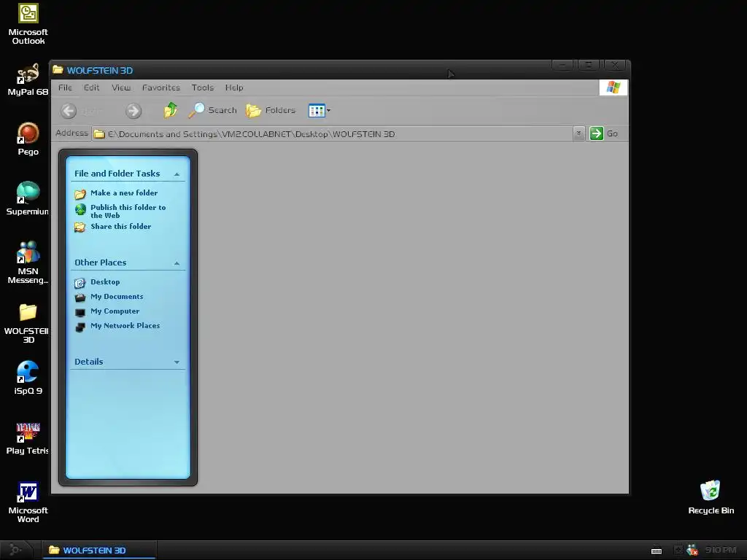Click the Back arrow toolbar button

click(69, 111)
